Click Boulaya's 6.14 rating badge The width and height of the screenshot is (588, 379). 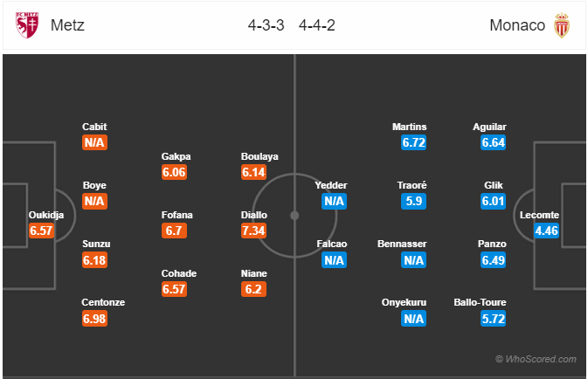[x=253, y=172]
